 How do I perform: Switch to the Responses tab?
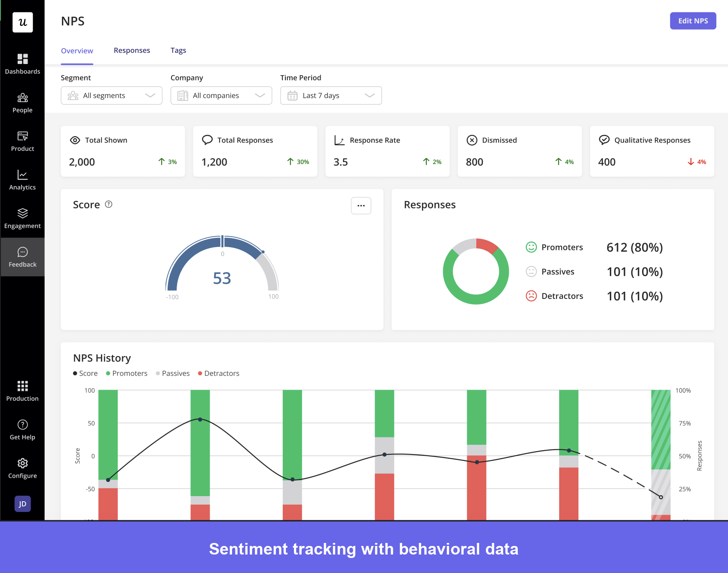[132, 50]
